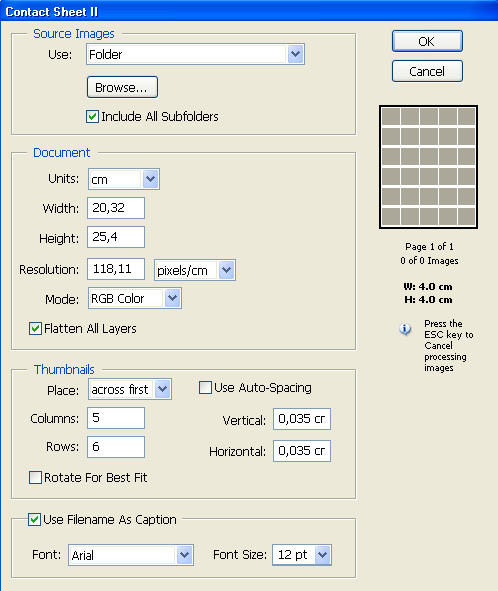This screenshot has width=498, height=591.
Task: Confirm the dialog with OK
Action: 427,41
